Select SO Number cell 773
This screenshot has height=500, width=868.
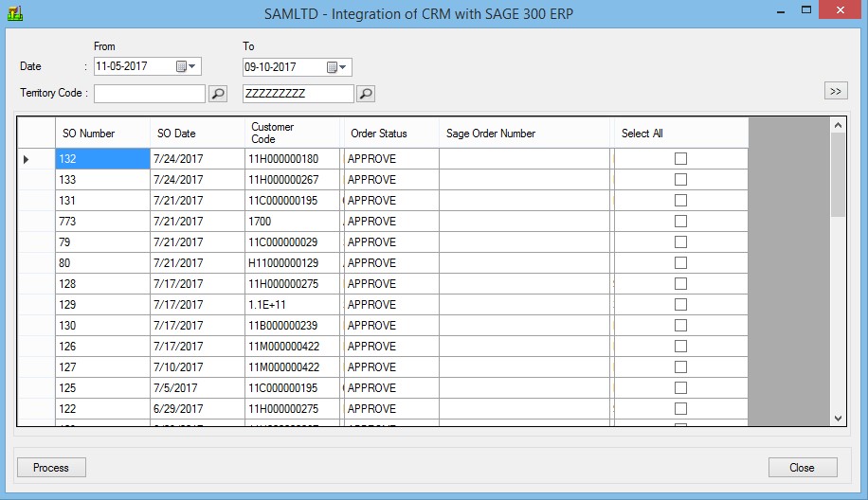102,222
